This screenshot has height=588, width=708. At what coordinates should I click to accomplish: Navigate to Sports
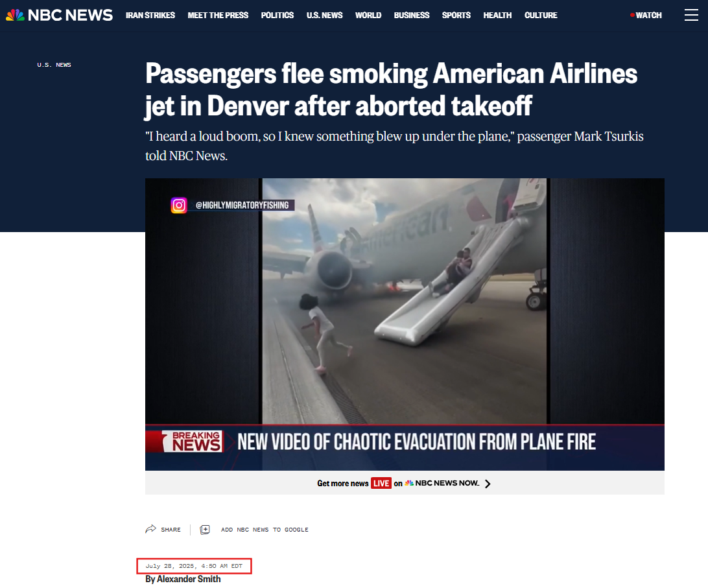(x=456, y=16)
